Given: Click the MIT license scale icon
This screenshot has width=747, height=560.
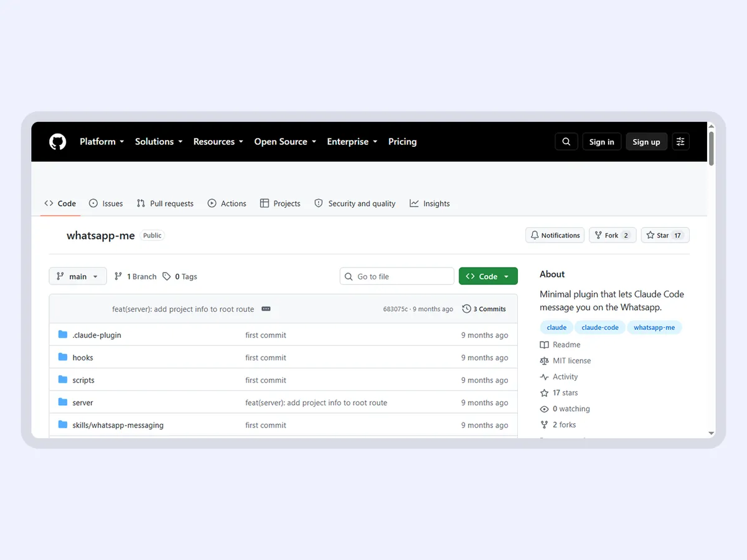Looking at the screenshot, I should (x=545, y=361).
